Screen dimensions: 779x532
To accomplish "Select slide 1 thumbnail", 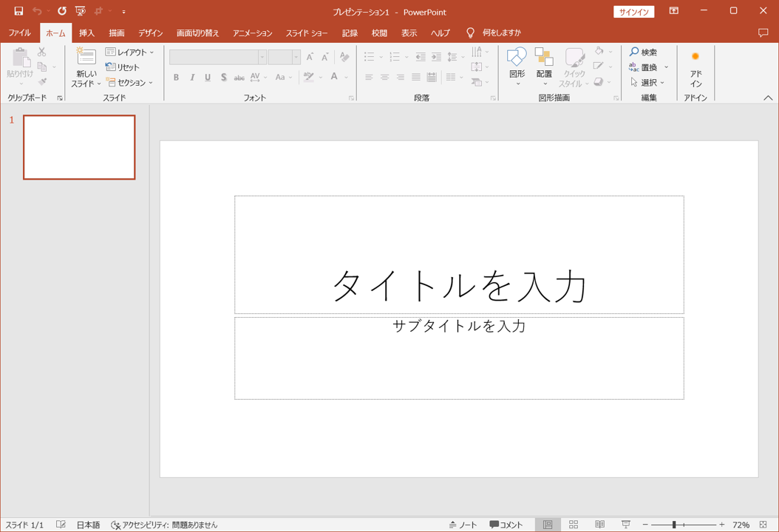I will 79,147.
